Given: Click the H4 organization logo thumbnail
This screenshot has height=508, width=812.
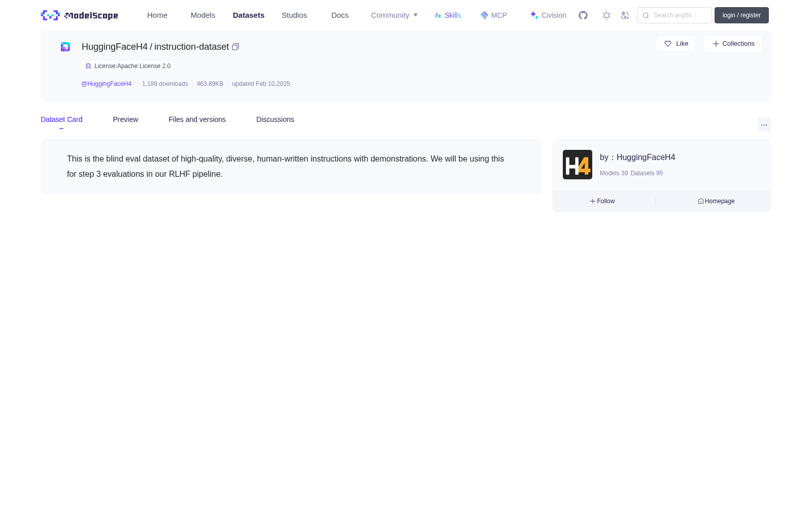Looking at the screenshot, I should tap(578, 165).
